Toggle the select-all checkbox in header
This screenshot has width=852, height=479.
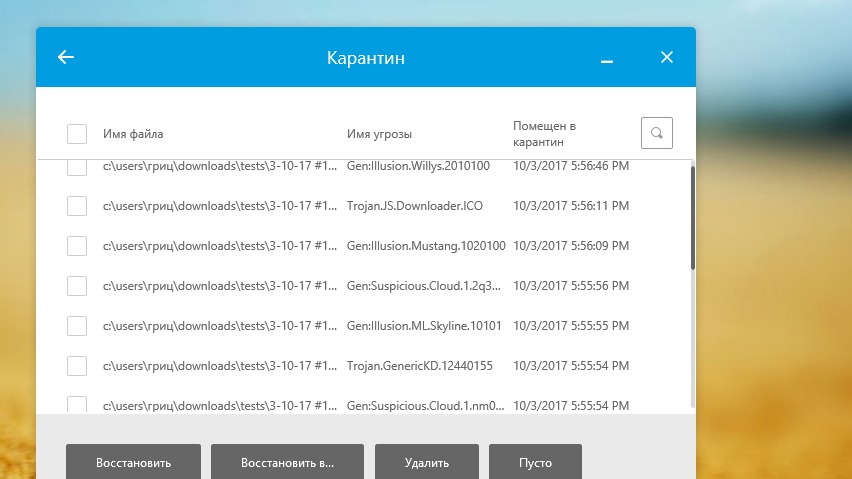[x=77, y=133]
